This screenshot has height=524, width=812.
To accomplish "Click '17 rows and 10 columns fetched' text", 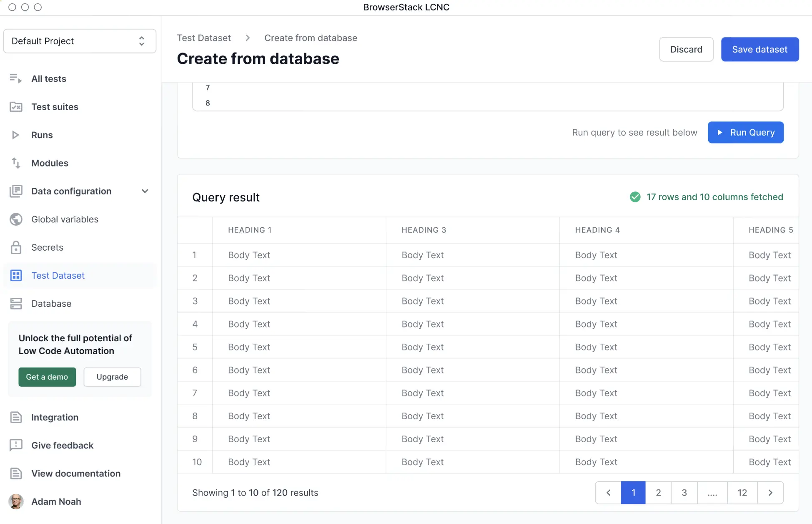I will pyautogui.click(x=714, y=197).
